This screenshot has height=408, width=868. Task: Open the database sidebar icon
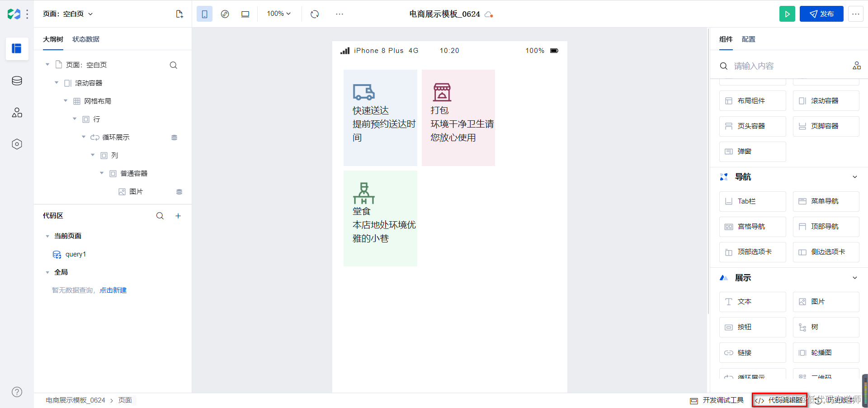point(17,81)
